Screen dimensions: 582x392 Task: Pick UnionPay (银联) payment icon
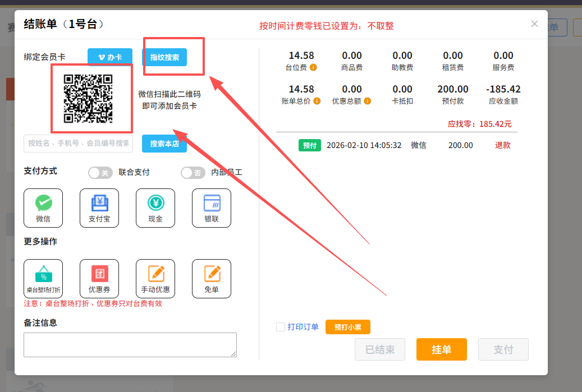[212, 207]
